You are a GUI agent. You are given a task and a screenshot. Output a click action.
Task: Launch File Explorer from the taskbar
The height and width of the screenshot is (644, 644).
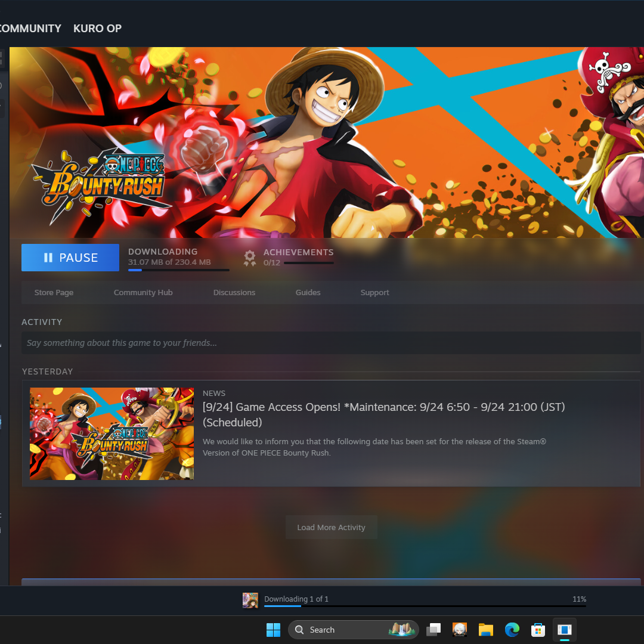pyautogui.click(x=485, y=630)
